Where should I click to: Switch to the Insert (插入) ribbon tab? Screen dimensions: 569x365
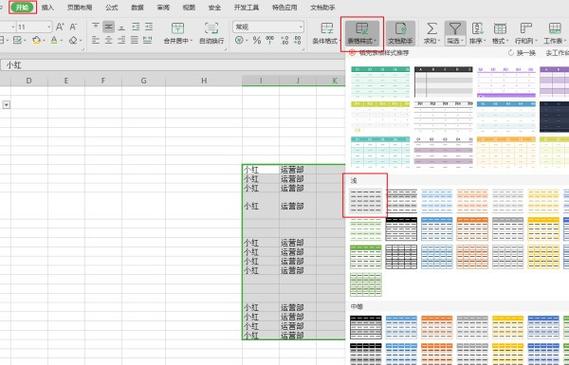[x=48, y=7]
